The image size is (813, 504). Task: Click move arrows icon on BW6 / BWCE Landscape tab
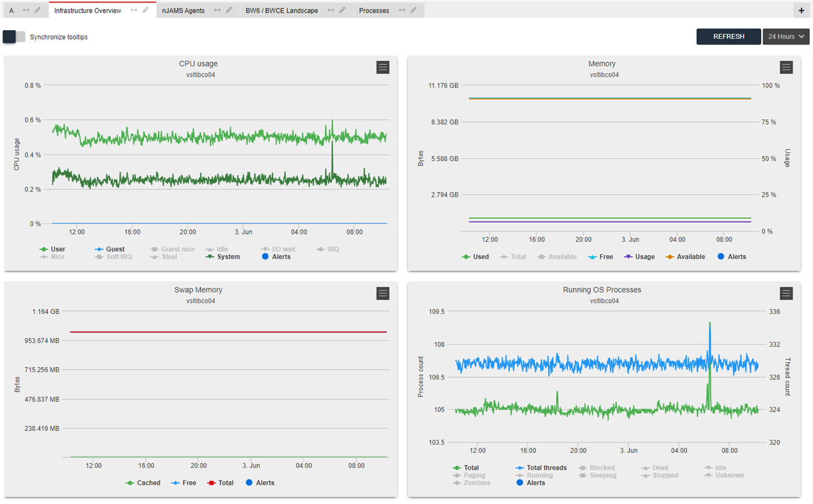tap(330, 10)
